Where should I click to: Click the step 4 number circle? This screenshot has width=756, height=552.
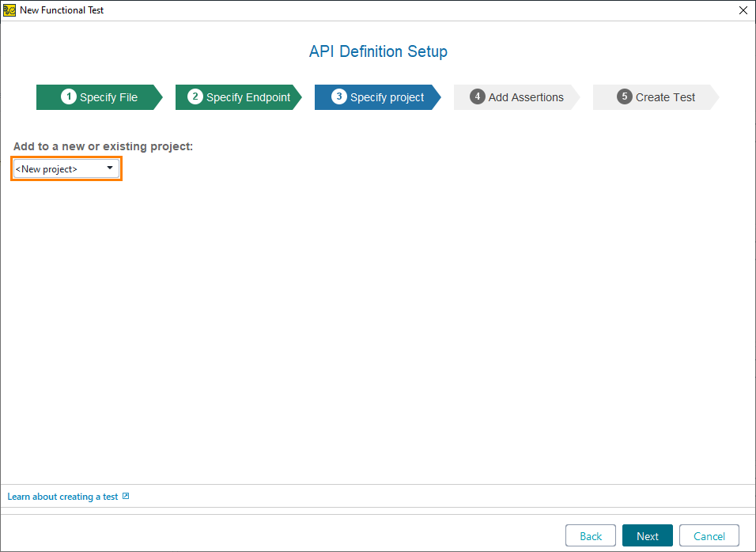click(x=477, y=96)
